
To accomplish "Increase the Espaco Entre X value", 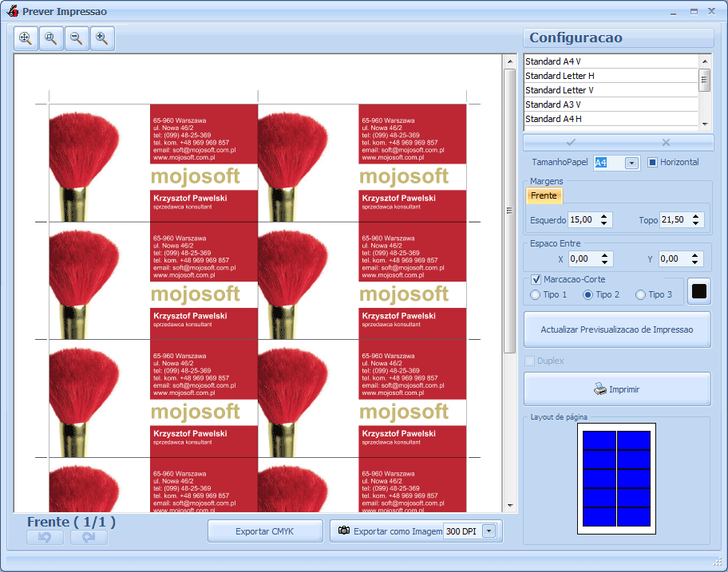I will tap(604, 255).
